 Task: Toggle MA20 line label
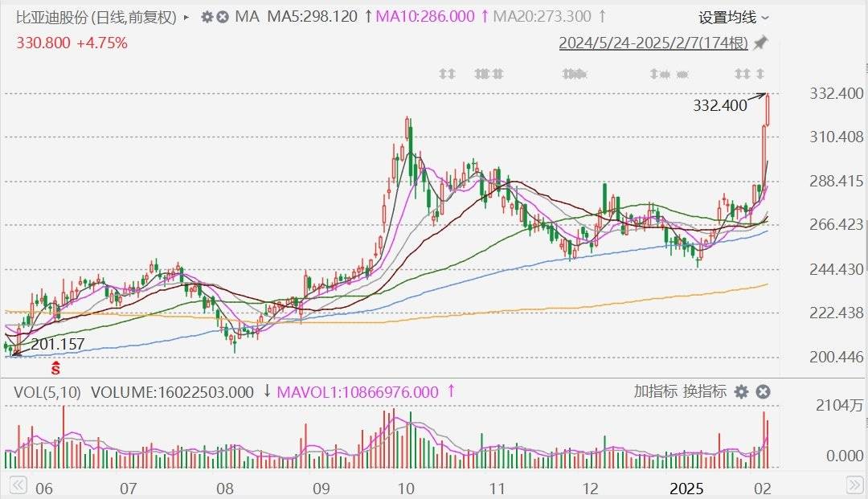coord(542,17)
